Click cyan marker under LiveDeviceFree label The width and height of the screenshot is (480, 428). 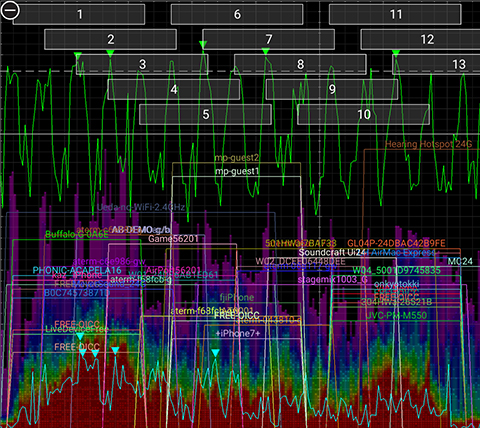(x=80, y=336)
